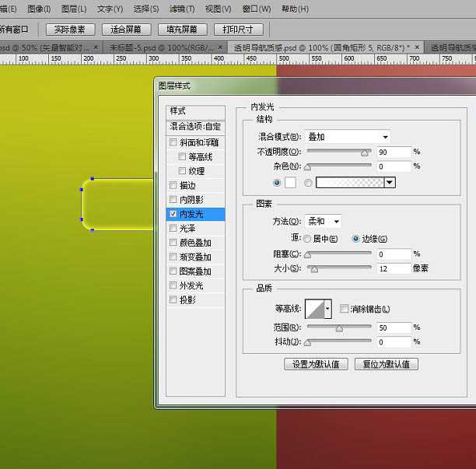Enable the 斜面和浮雕 checkbox
Viewport: 476px width, 469px height.
173,142
